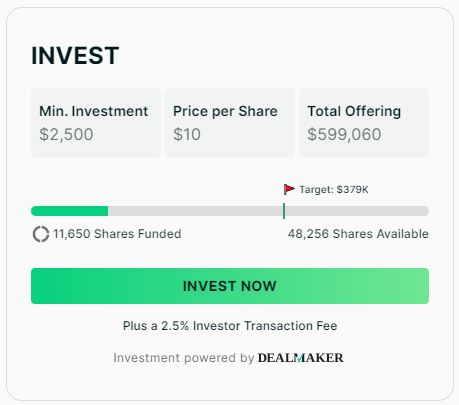The image size is (459, 405).
Task: Click the Min. Investment label
Action: point(94,111)
